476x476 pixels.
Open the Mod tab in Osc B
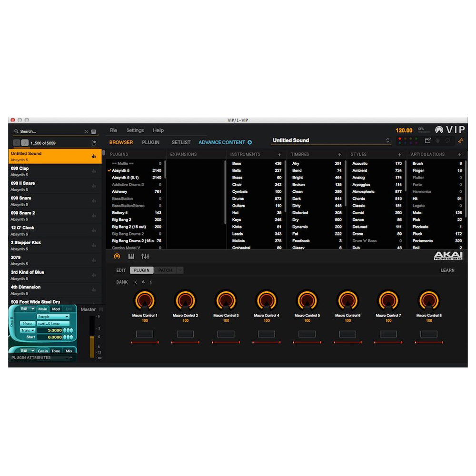(x=56, y=309)
